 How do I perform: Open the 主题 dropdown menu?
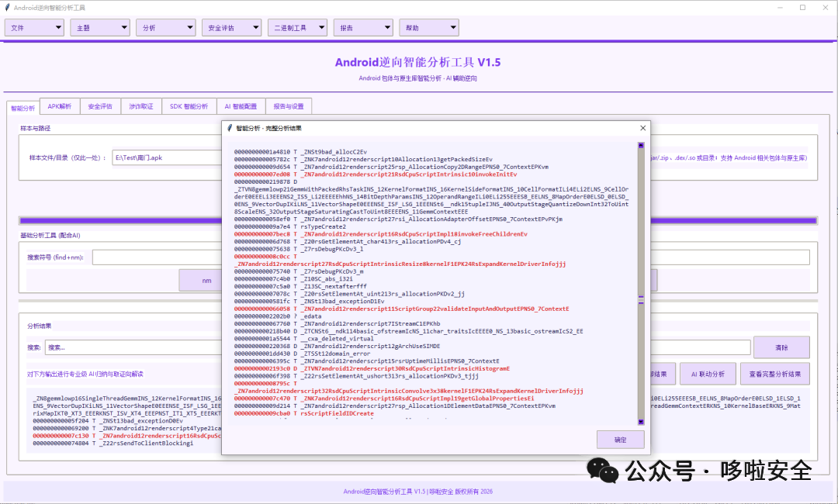(100, 28)
